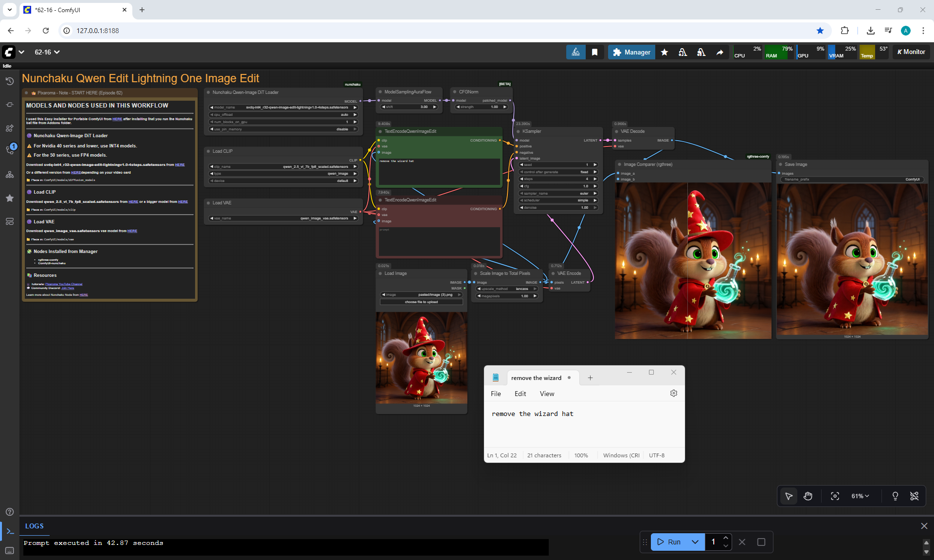Open the 62-16 workflow dropdown
Screen dimensions: 934x560
47,52
